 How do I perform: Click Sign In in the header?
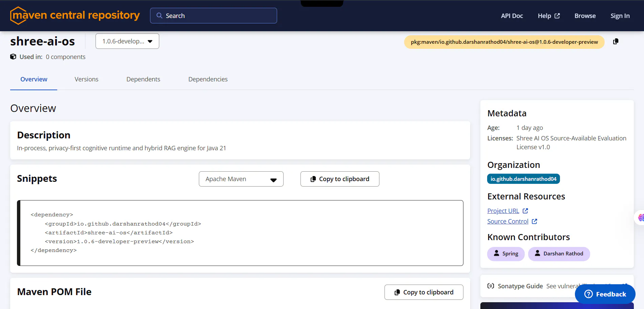click(x=620, y=16)
